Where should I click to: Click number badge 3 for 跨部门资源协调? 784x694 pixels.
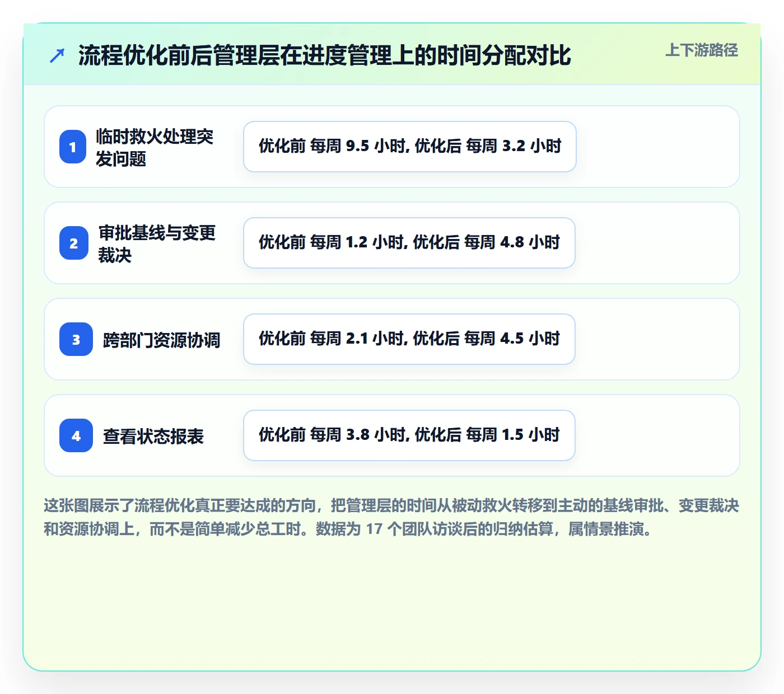(x=76, y=339)
